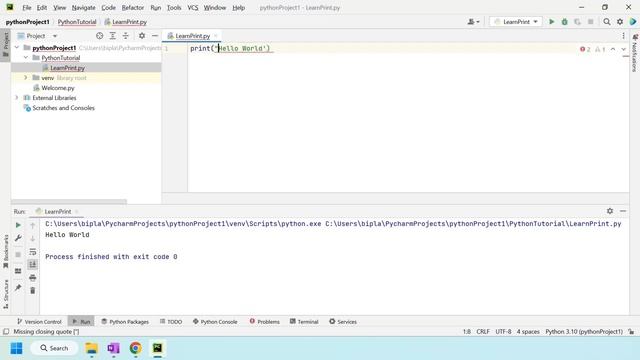The height and width of the screenshot is (360, 640).
Task: Click Collapse All in Project panel
Action: (x=126, y=36)
